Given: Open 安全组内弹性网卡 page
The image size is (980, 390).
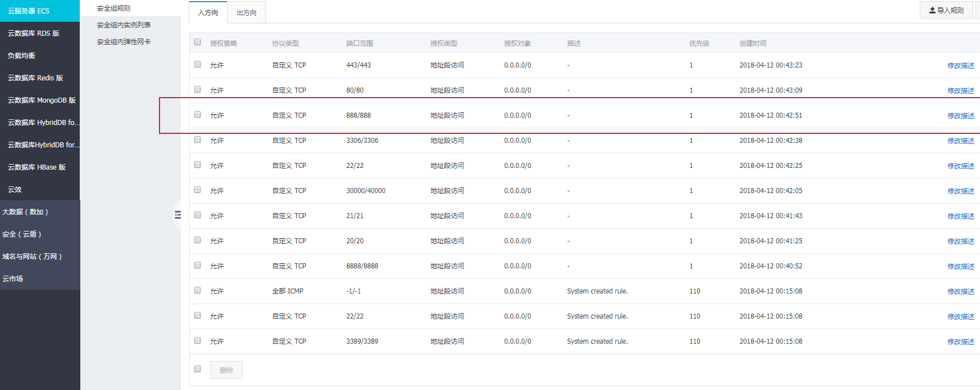Looking at the screenshot, I should 124,42.
